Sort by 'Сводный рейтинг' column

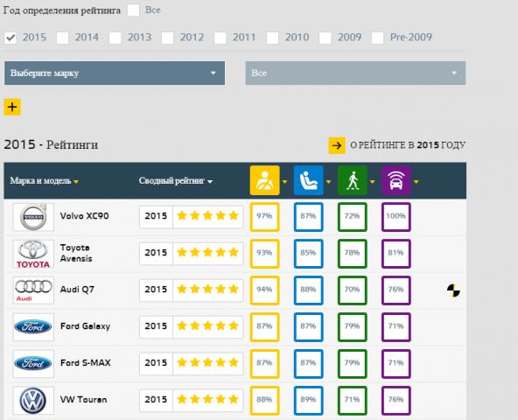coord(175,181)
